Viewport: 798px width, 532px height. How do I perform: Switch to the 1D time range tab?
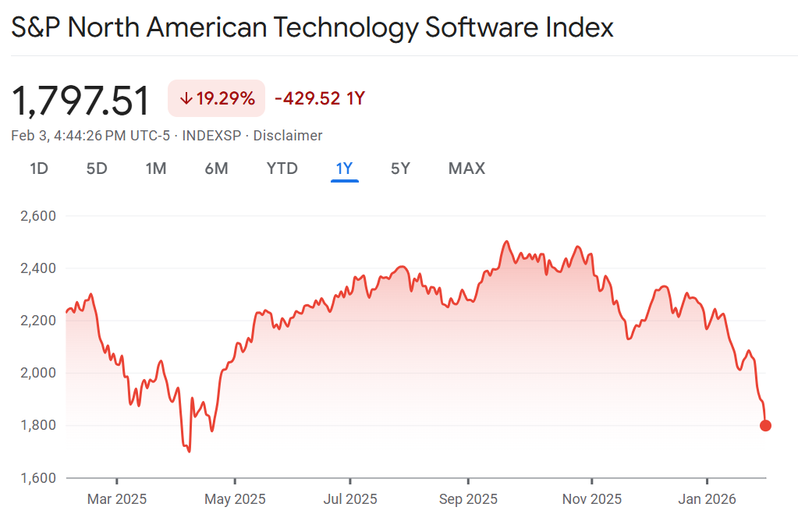tap(39, 168)
